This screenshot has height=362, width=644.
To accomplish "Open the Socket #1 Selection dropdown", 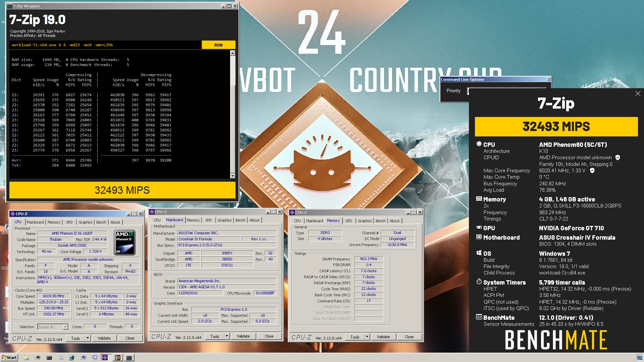I will 65,327.
